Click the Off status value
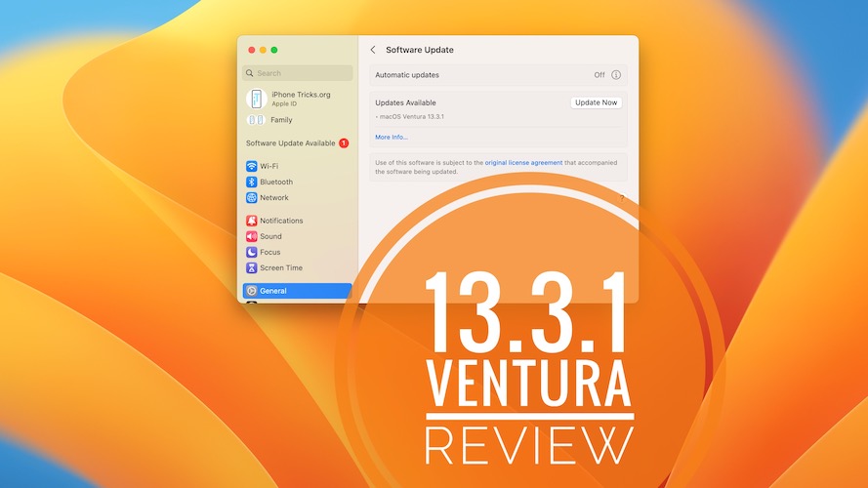 click(x=599, y=75)
